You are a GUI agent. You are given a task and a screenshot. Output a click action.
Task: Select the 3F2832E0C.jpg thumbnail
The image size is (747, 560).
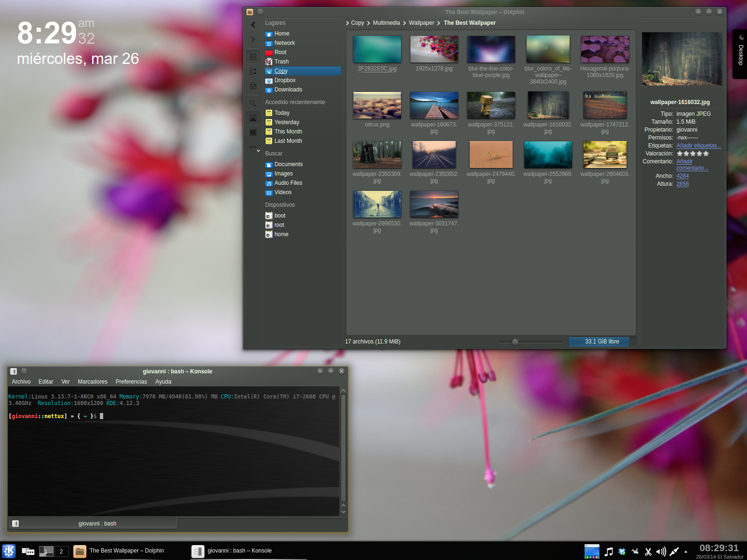tap(377, 49)
